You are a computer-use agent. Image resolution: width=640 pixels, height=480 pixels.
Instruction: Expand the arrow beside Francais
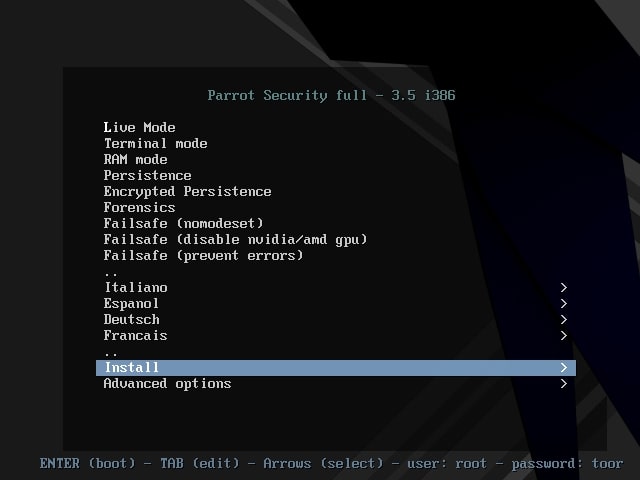(x=564, y=336)
